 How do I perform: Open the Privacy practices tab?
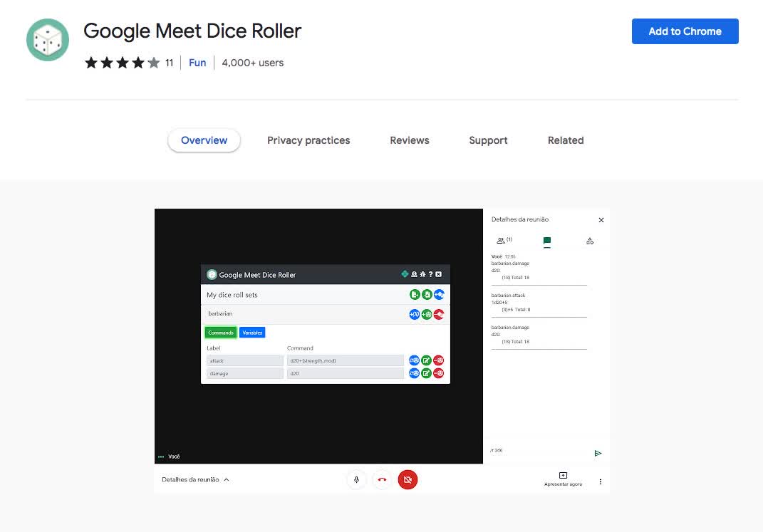click(308, 140)
